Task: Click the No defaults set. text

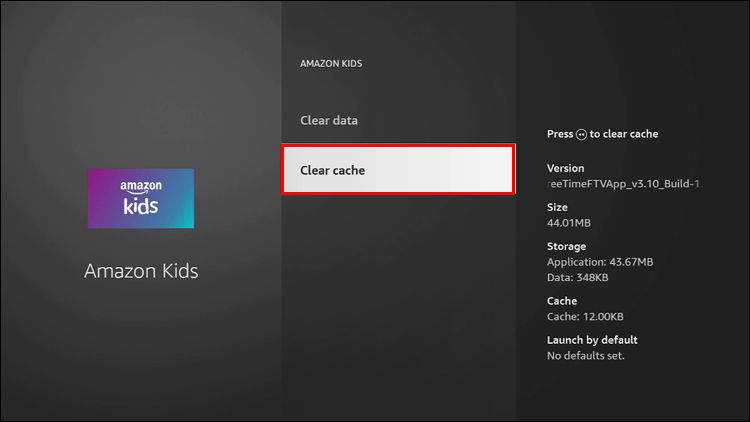Action: coord(585,356)
